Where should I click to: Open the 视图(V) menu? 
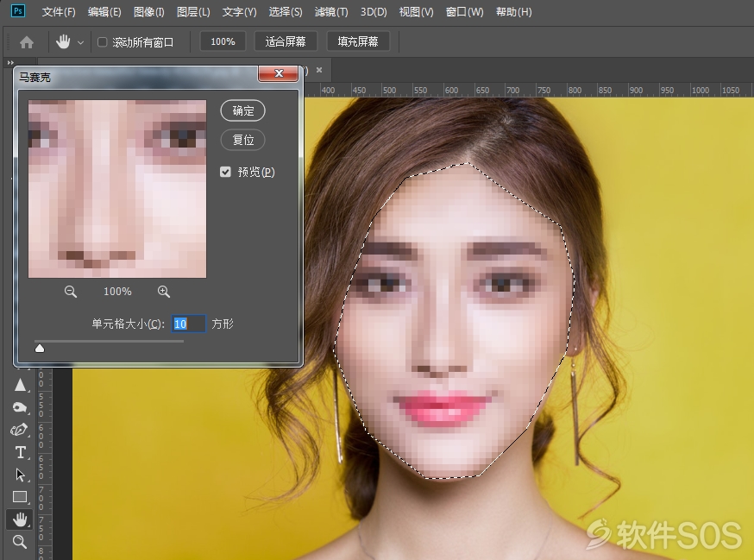point(417,12)
